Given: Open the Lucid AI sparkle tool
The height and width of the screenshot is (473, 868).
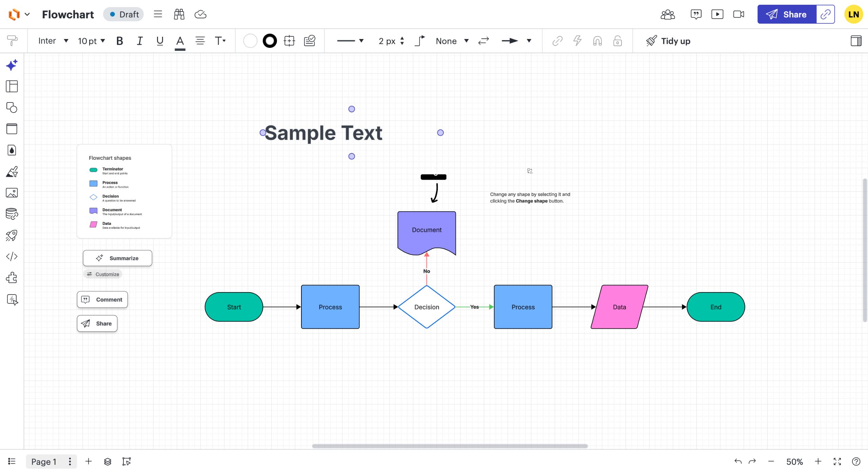Looking at the screenshot, I should pyautogui.click(x=12, y=65).
